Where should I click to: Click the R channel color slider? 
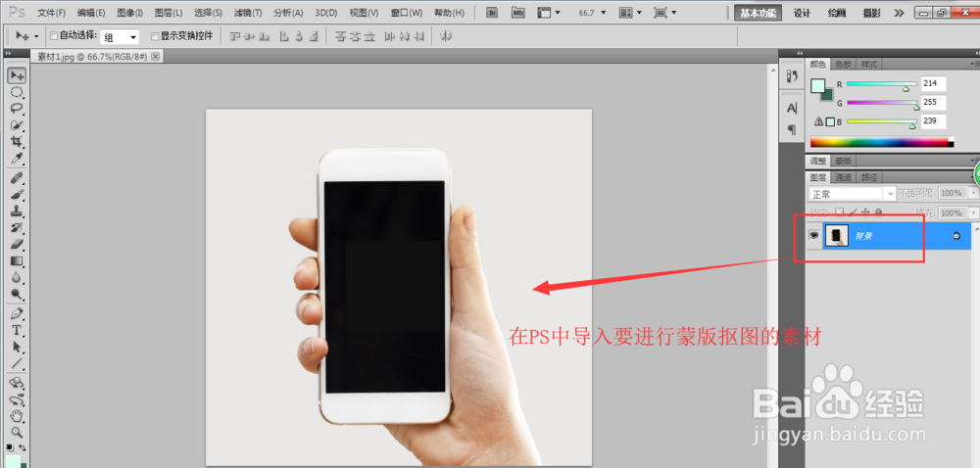click(x=882, y=83)
